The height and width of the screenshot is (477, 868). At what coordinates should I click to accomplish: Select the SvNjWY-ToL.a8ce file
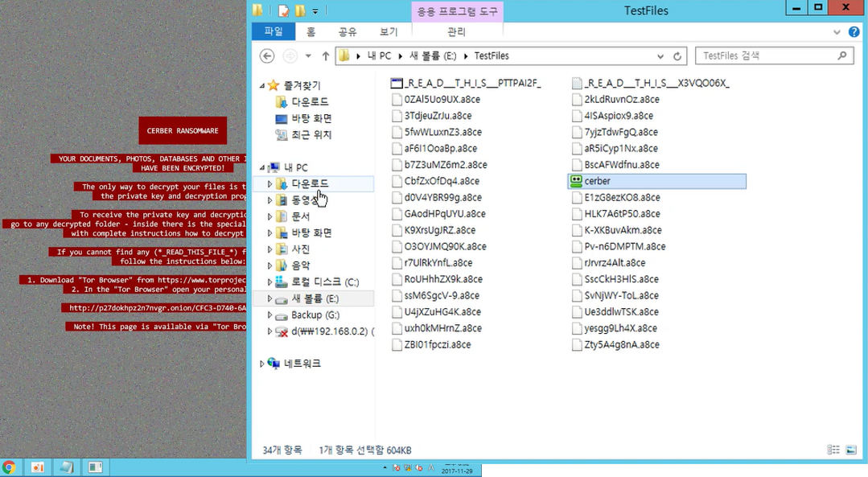tap(615, 295)
